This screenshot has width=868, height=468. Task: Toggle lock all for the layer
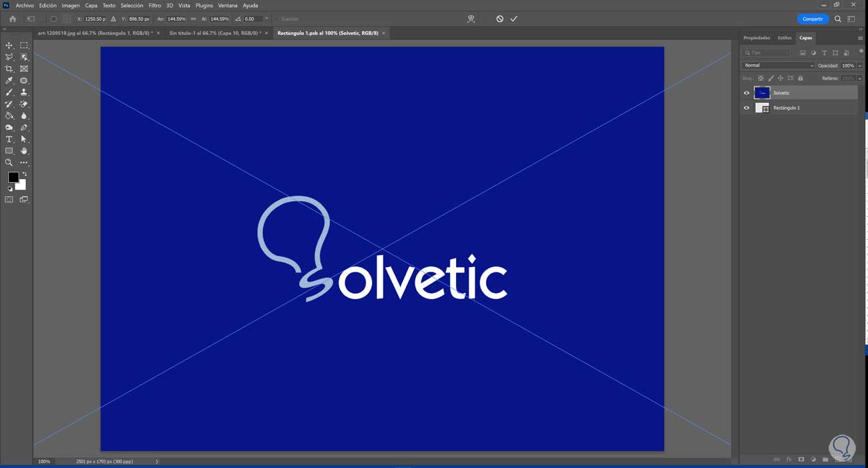point(801,78)
